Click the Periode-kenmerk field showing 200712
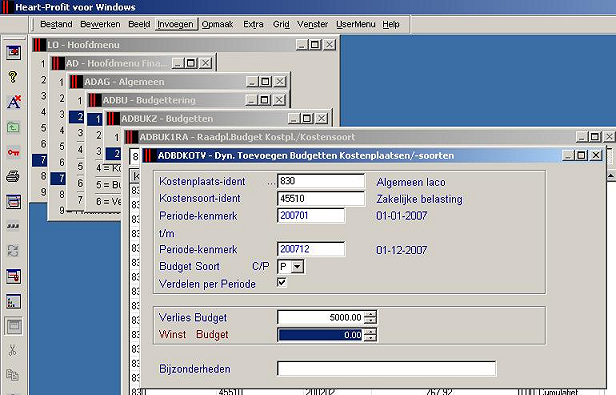Image resolution: width=616 pixels, height=395 pixels. coord(311,249)
